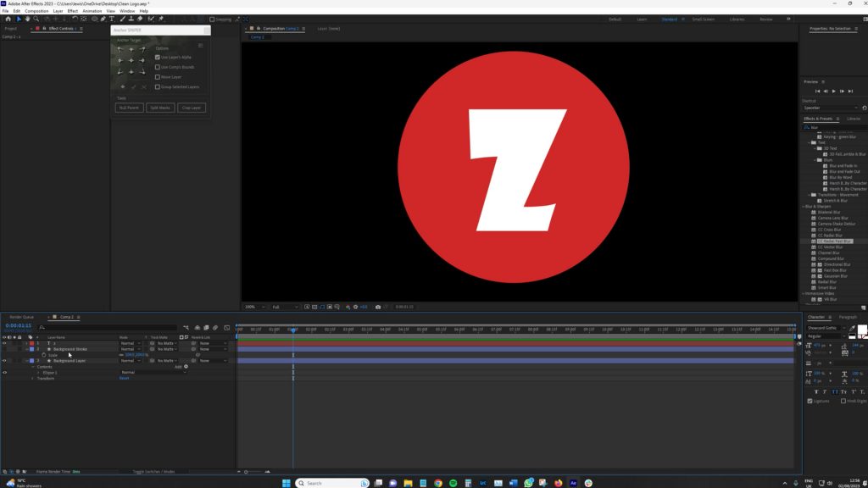The width and height of the screenshot is (868, 488).
Task: Uncheck Use Layer's Alpha
Action: pyautogui.click(x=157, y=58)
